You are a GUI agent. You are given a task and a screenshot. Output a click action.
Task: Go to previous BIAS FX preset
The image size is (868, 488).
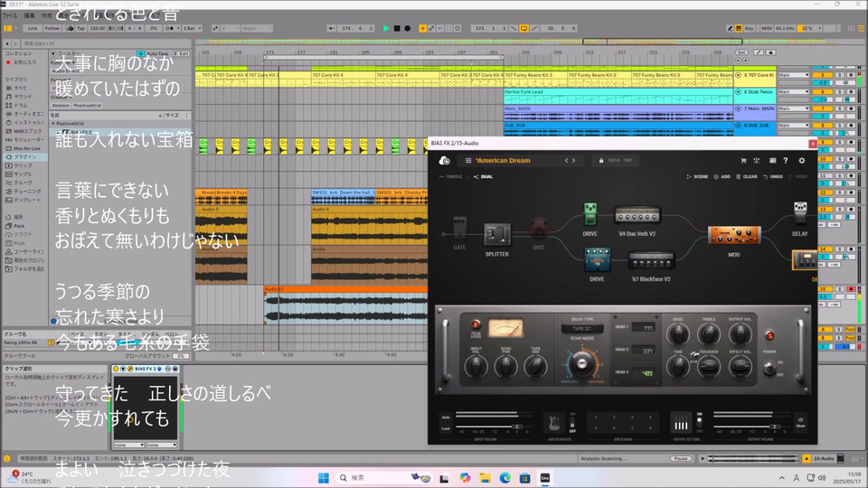tap(566, 161)
